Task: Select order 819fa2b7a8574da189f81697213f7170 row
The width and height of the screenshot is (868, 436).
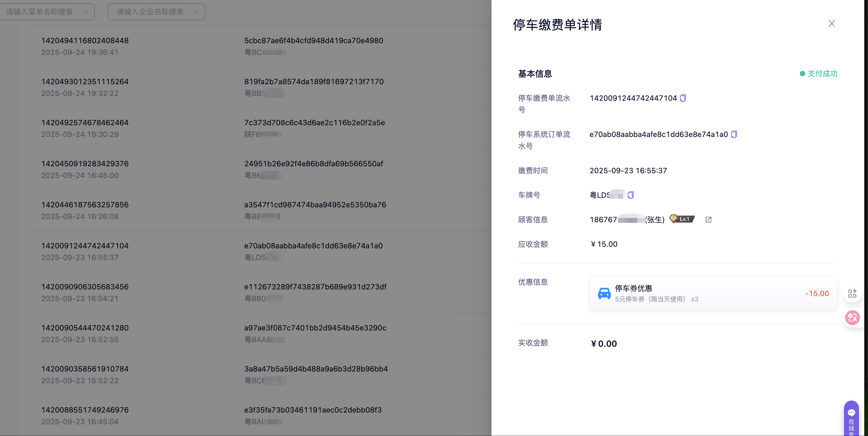Action: pyautogui.click(x=314, y=82)
